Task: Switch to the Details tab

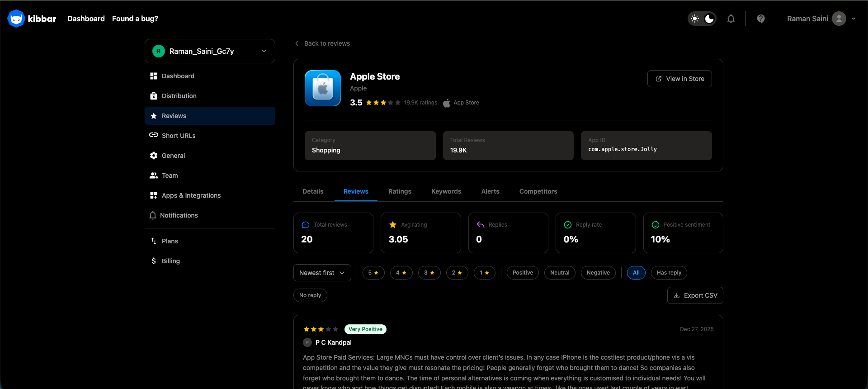Action: click(313, 191)
